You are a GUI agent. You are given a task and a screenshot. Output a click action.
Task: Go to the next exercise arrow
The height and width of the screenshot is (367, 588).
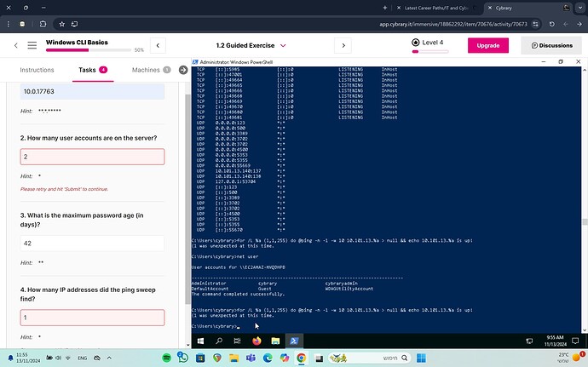point(343,45)
